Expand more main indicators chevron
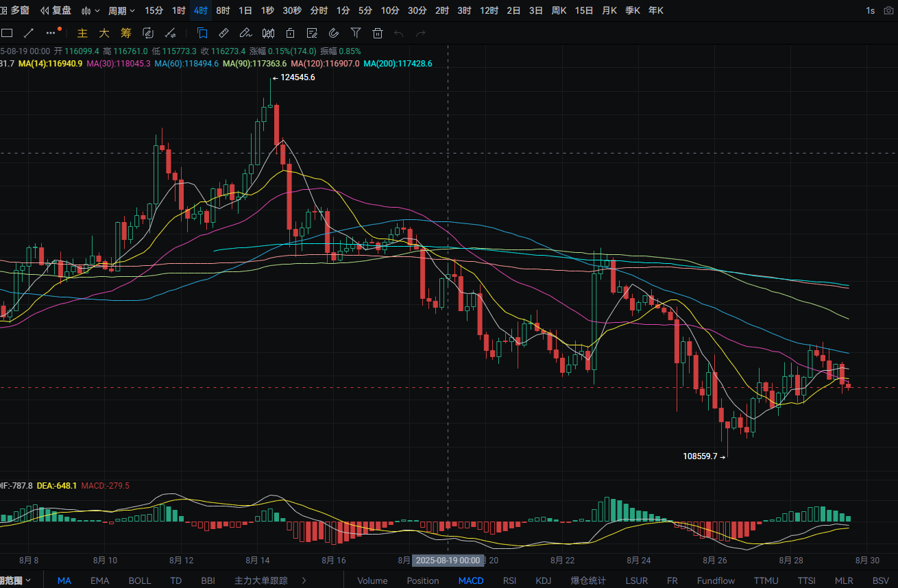The height and width of the screenshot is (588, 898). coord(304,580)
